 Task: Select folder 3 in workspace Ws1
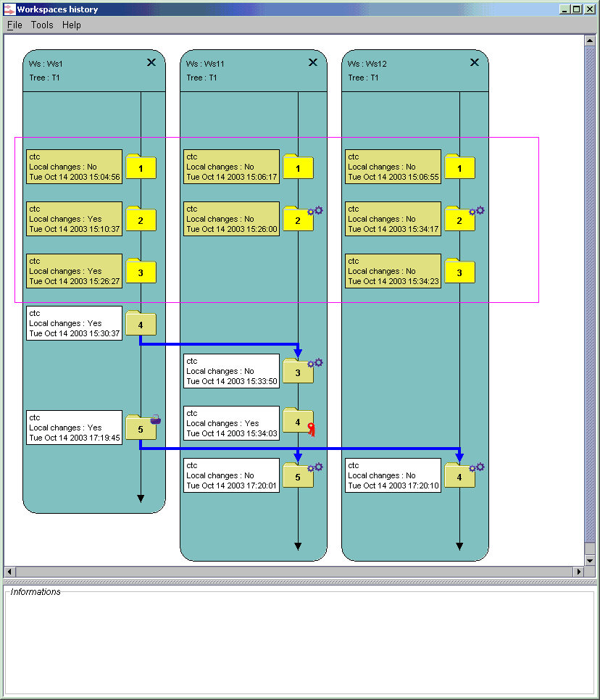pyautogui.click(x=141, y=271)
